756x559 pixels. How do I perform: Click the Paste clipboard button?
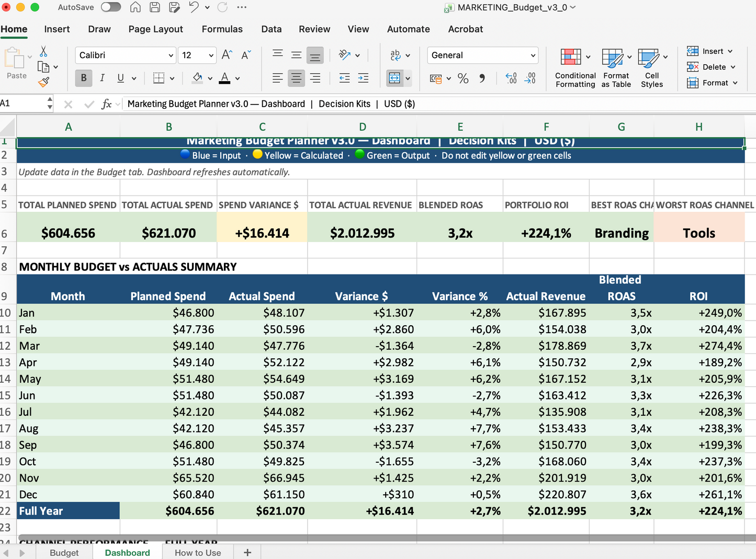[16, 64]
